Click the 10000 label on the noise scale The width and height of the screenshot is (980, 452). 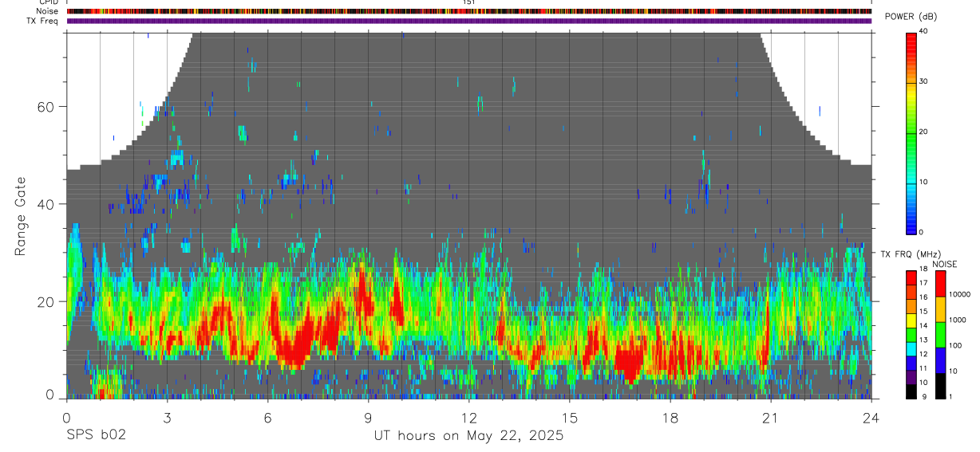coord(962,294)
